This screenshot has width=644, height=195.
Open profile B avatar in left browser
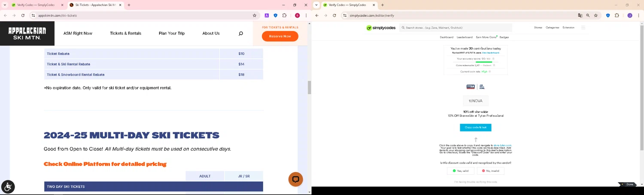coord(297,15)
